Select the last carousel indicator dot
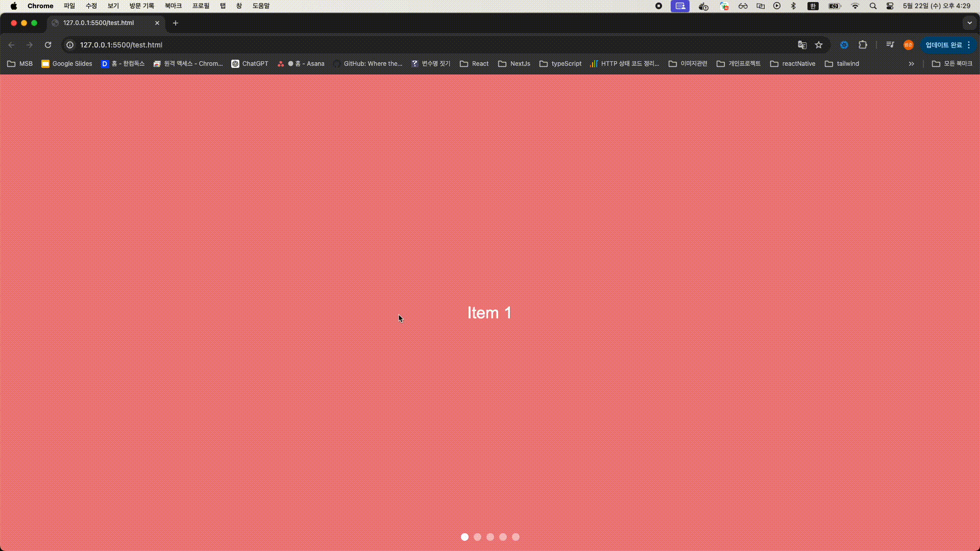Image resolution: width=980 pixels, height=551 pixels. tap(516, 537)
